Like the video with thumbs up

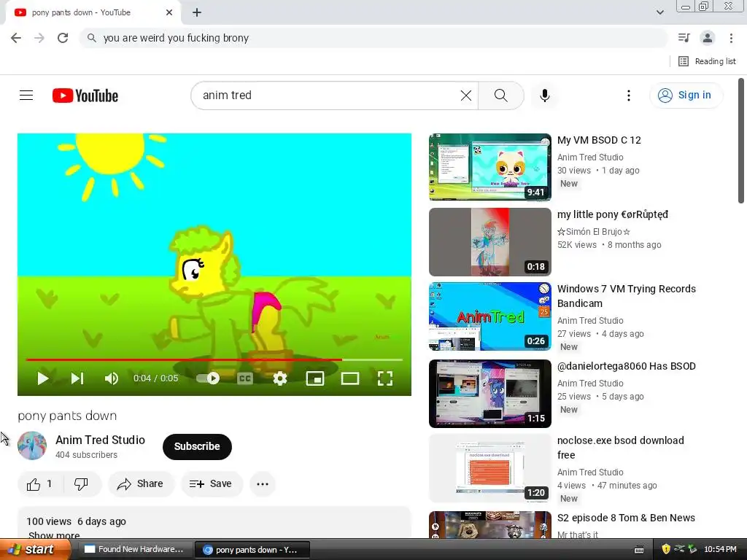[40, 484]
